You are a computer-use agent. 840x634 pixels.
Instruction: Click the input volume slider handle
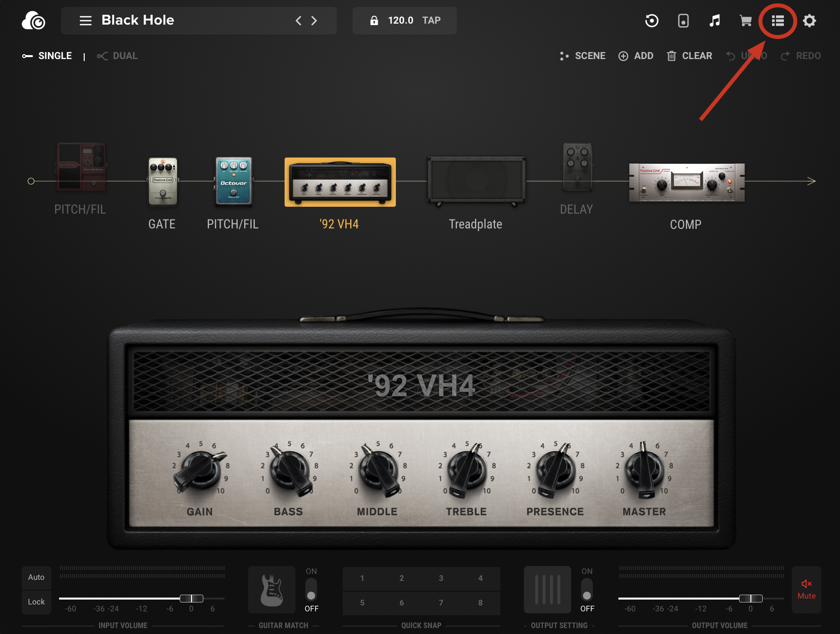tap(192, 599)
